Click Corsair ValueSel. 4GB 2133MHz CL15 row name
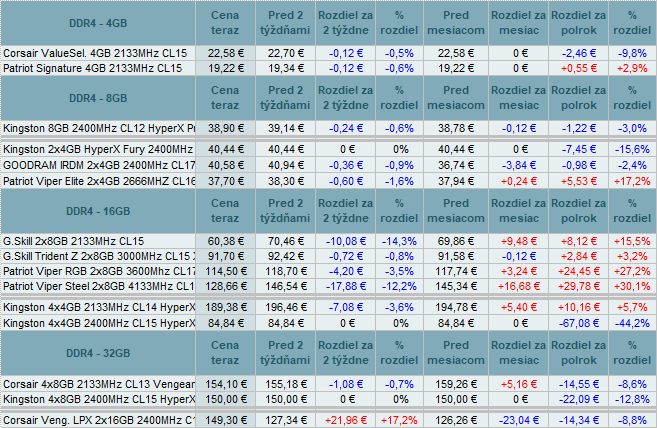The height and width of the screenshot is (428, 657). coord(95,54)
